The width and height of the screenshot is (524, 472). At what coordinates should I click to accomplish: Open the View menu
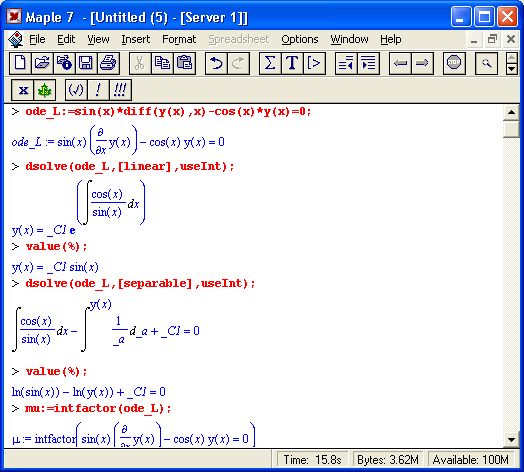[x=98, y=39]
